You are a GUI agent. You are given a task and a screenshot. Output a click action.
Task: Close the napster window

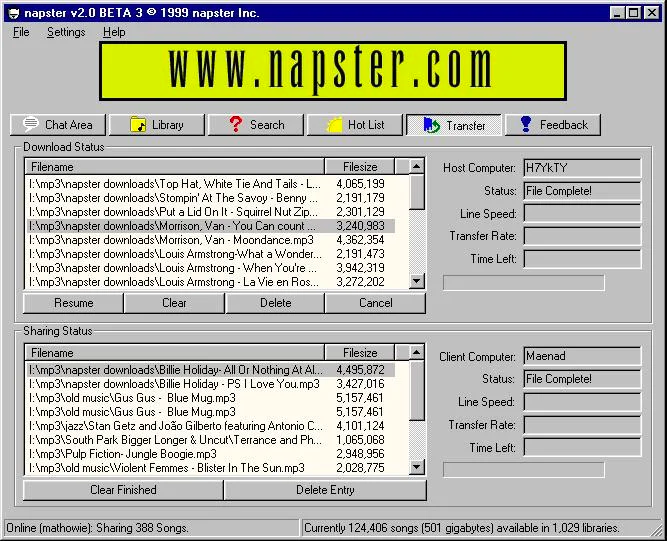(652, 13)
